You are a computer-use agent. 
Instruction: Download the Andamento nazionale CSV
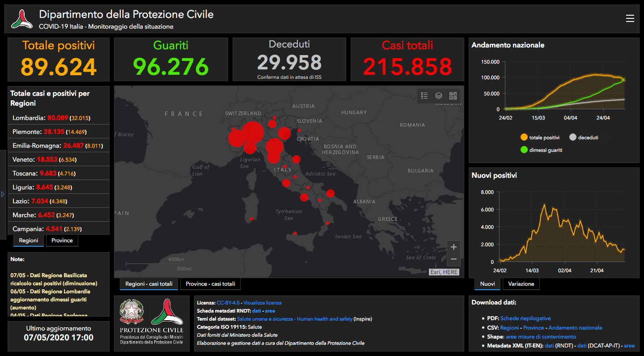(575, 328)
